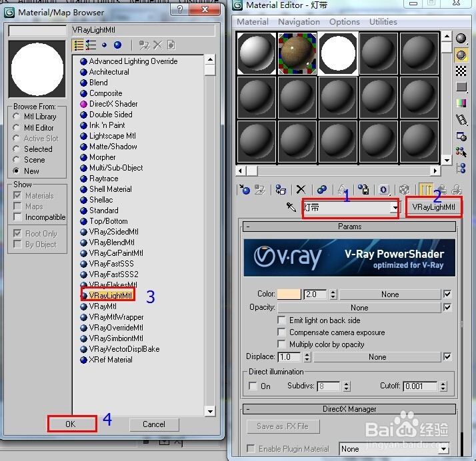The width and height of the screenshot is (476, 461).
Task: Click View List icon in browser toolbar
Action: pos(79,45)
